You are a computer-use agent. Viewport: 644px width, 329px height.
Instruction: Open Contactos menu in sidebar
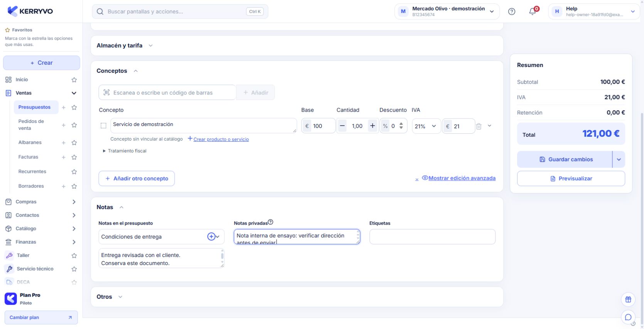(x=41, y=215)
